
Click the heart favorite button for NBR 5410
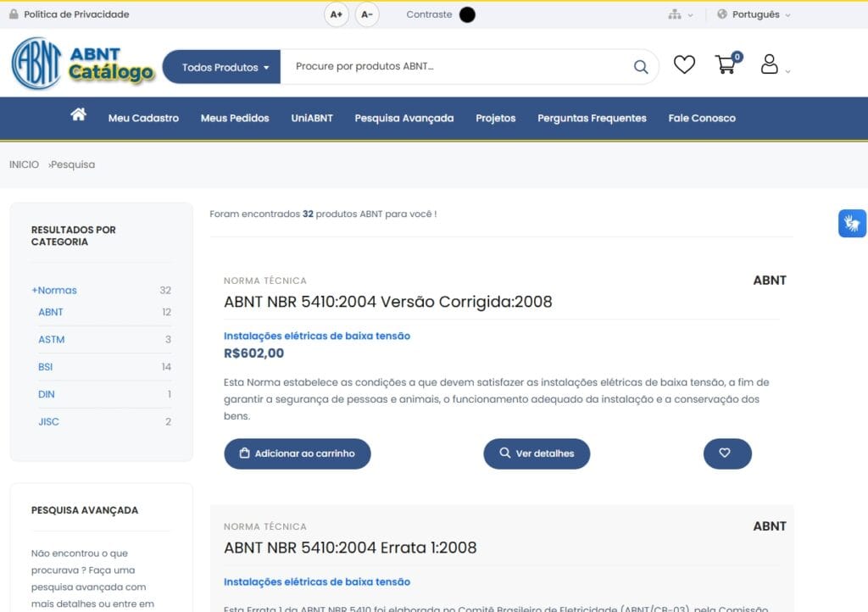(727, 453)
